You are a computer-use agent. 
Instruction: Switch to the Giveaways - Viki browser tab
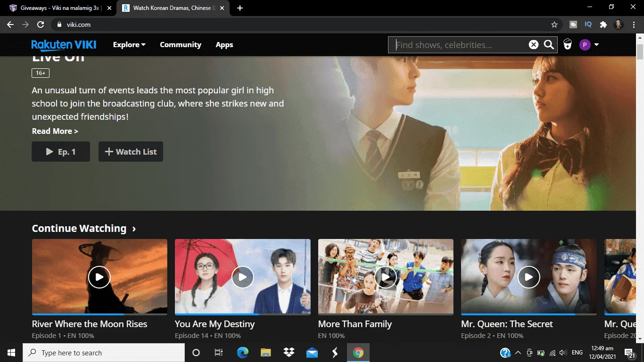click(x=60, y=8)
